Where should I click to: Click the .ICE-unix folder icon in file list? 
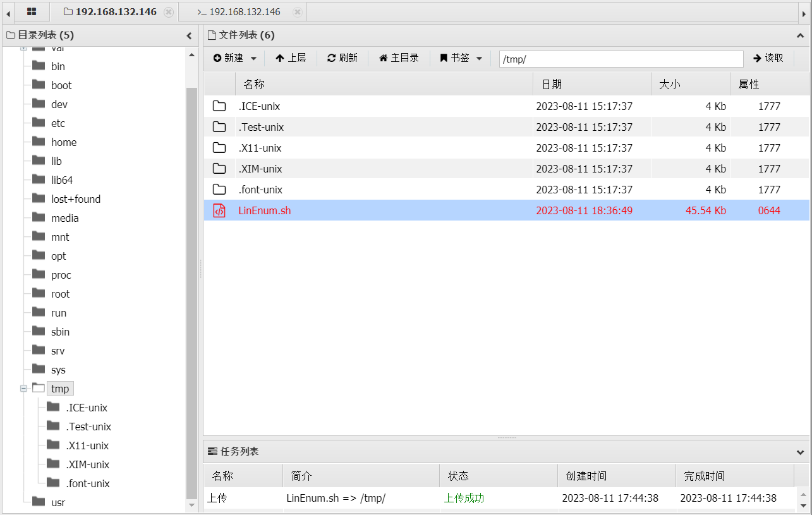pos(219,106)
